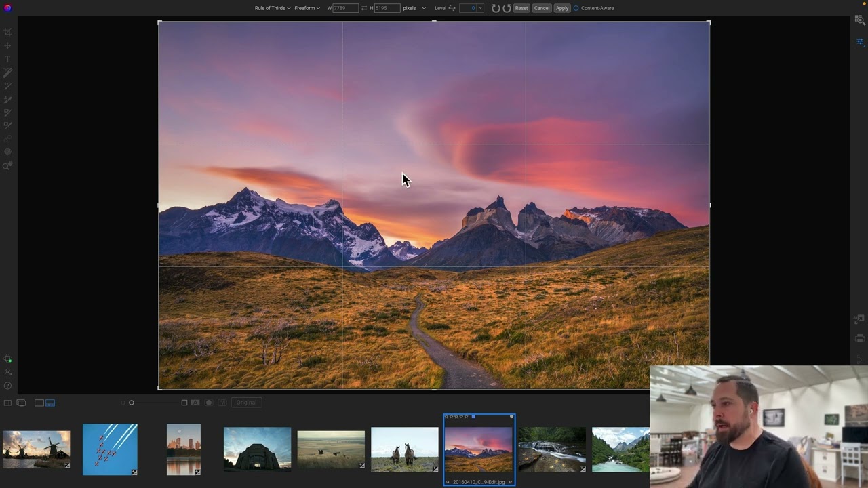The width and height of the screenshot is (868, 488).
Task: Select the Crop tool in left toolbar
Action: pos(7,32)
